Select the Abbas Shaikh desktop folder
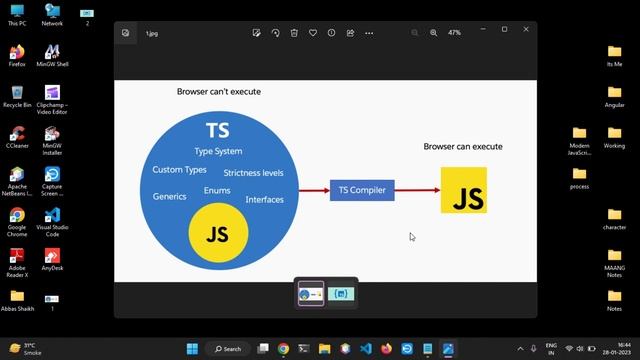 [17, 301]
